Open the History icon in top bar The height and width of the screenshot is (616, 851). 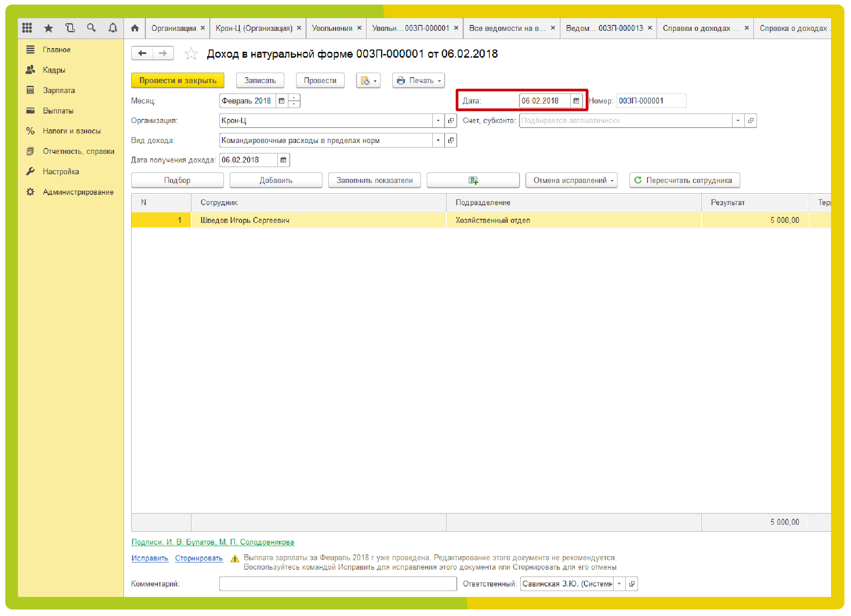point(70,28)
